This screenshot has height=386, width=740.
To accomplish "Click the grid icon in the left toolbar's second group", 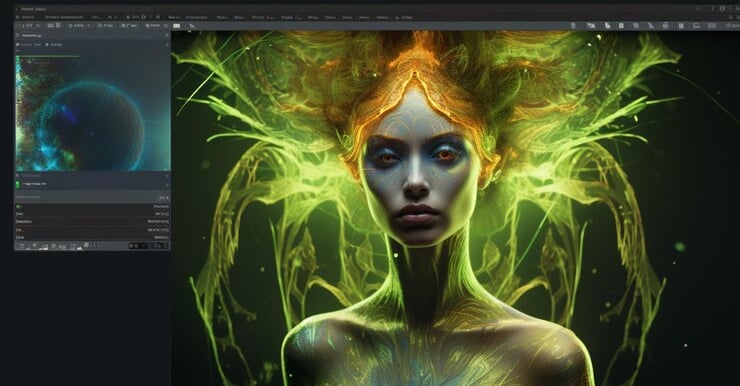I will [x=50, y=26].
